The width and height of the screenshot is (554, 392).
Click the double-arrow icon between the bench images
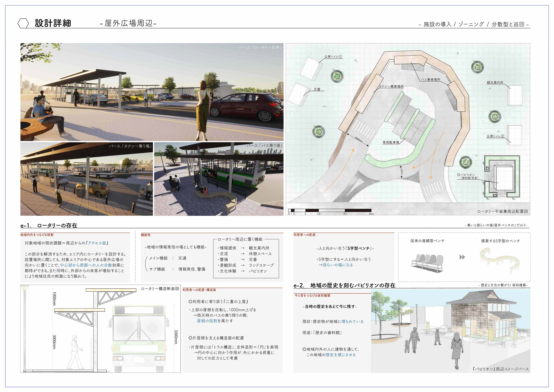[462, 257]
